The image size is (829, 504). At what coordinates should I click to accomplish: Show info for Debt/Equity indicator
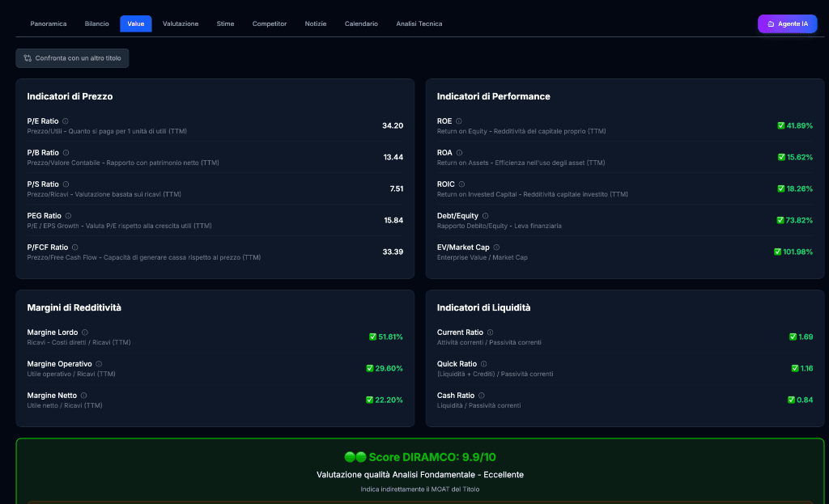[x=486, y=215]
